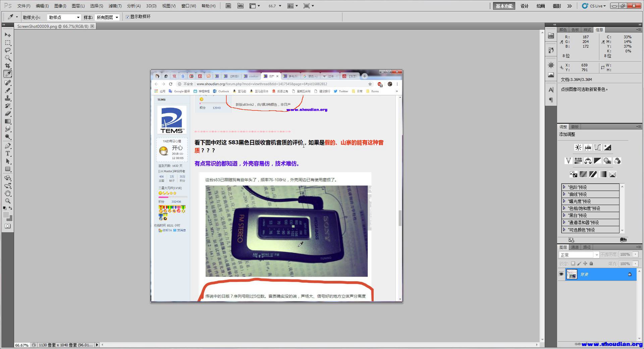Toggle Quick Mask mode
The image size is (644, 349).
(x=7, y=226)
